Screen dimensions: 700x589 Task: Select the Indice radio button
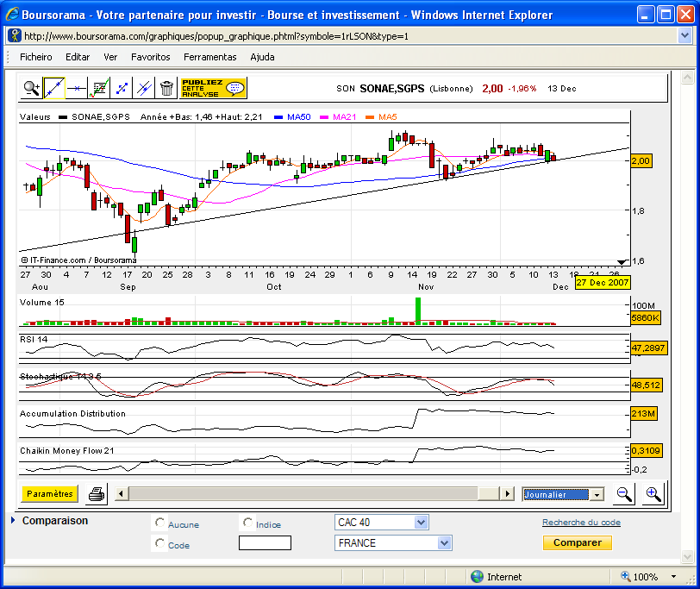(x=247, y=523)
